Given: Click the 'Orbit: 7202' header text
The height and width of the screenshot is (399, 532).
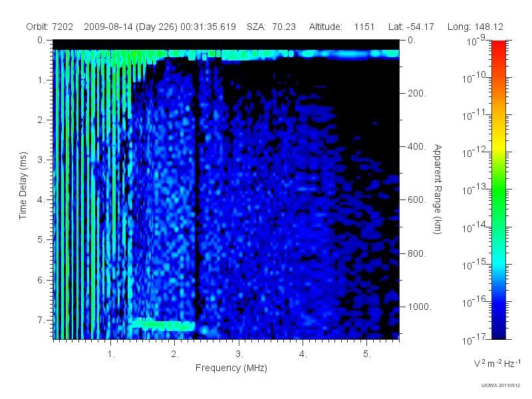Looking at the screenshot, I should (x=49, y=27).
